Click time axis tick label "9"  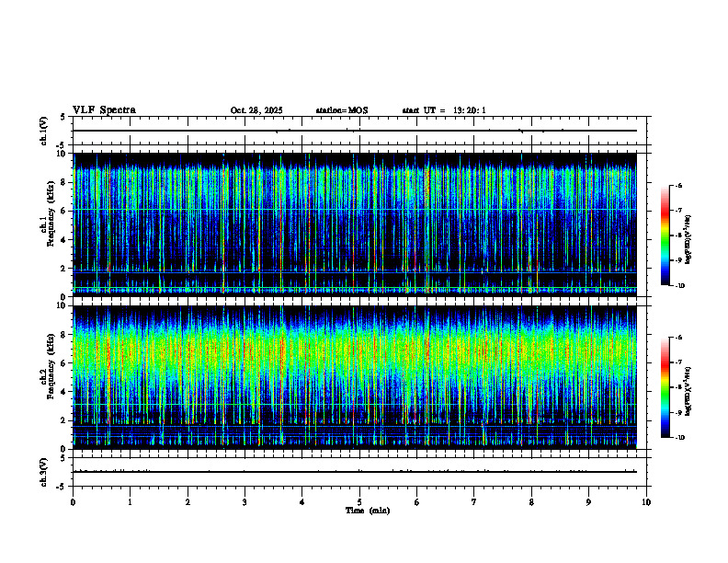coord(588,502)
